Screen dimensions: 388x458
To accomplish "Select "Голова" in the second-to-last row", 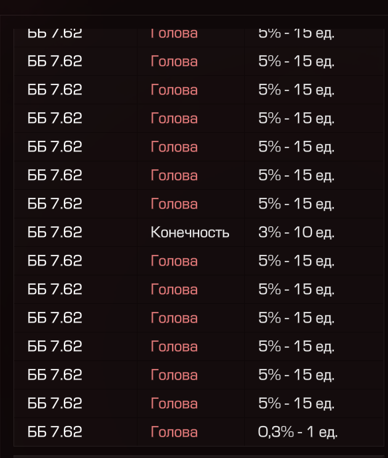I will (174, 403).
